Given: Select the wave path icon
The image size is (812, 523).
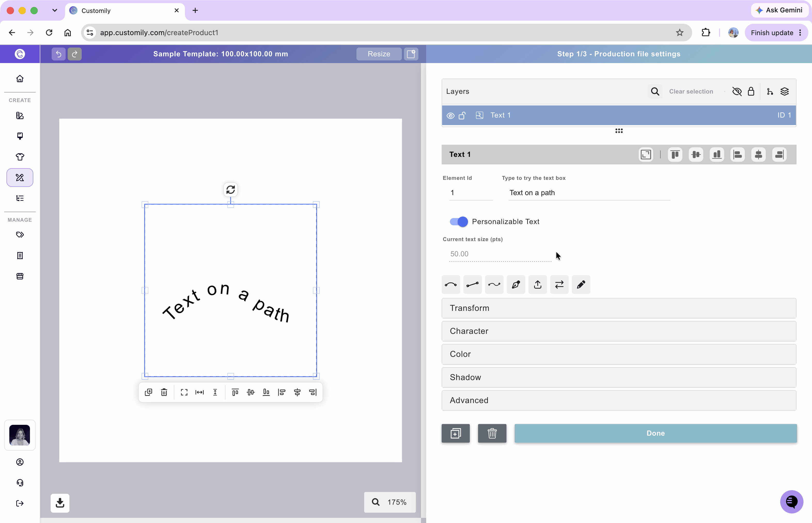Looking at the screenshot, I should coord(494,284).
